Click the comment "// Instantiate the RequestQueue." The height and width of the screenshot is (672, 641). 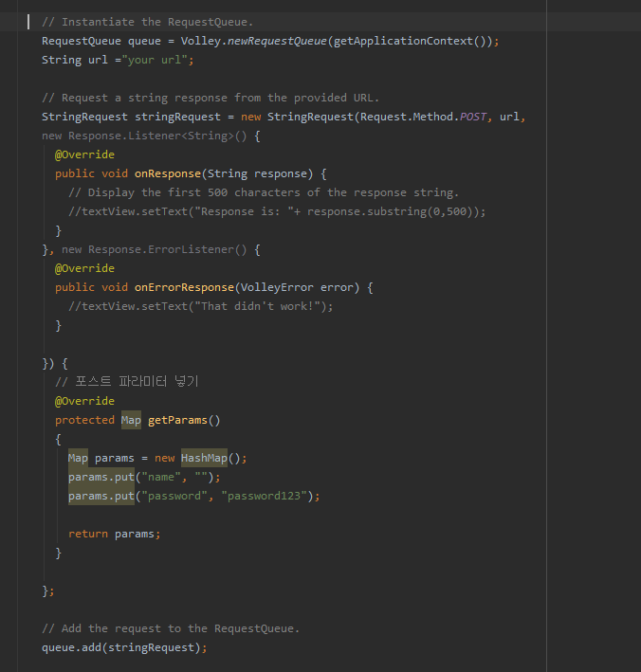coord(148,22)
